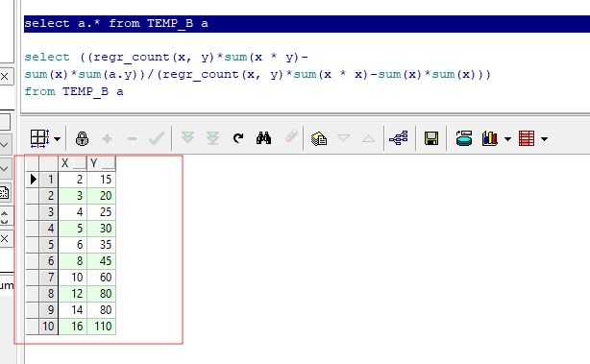Viewport: 590px width, 364px height.
Task: Click the export query results database icon
Action: click(x=464, y=138)
